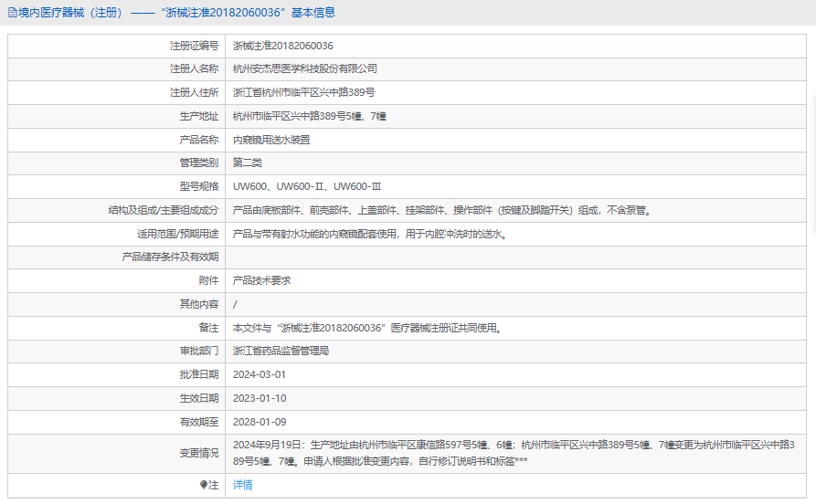The image size is (816, 504).
Task: Click the header title 境内医疗器械（注册）基本信息
Action: (176, 13)
